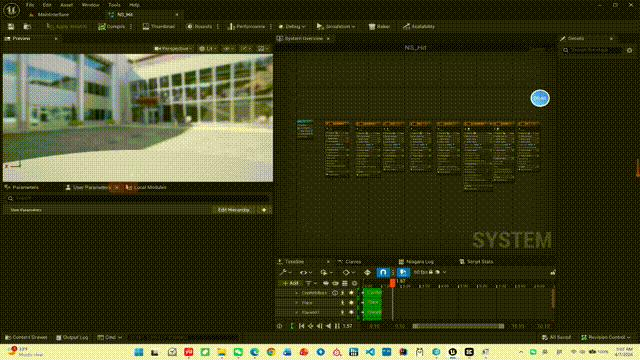Viewport: 640px width, 360px height.
Task: Click the Save asset icon in toolbar
Action: click(x=11, y=27)
